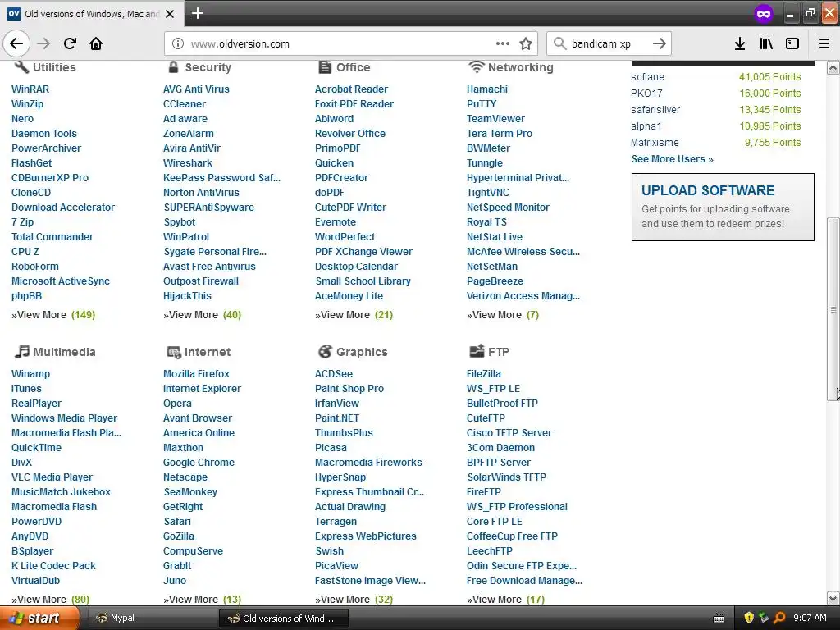Open the CuteFTP link
Screen dimensions: 840x630
tap(486, 418)
